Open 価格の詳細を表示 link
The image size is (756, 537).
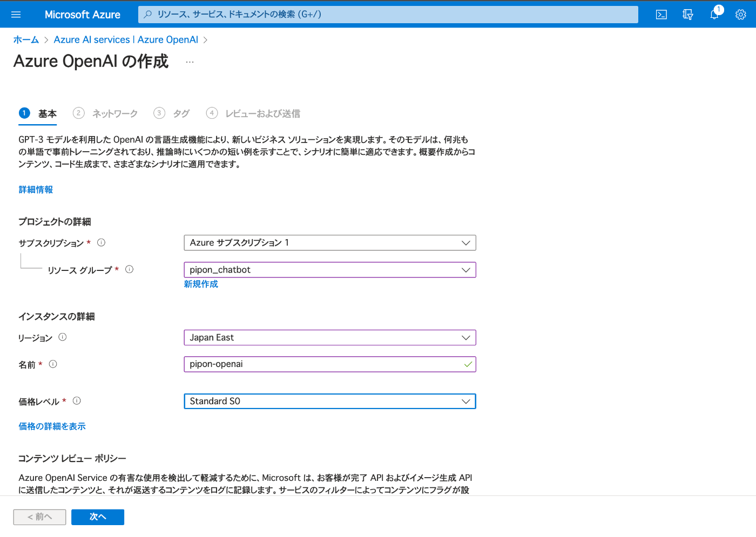tap(52, 426)
